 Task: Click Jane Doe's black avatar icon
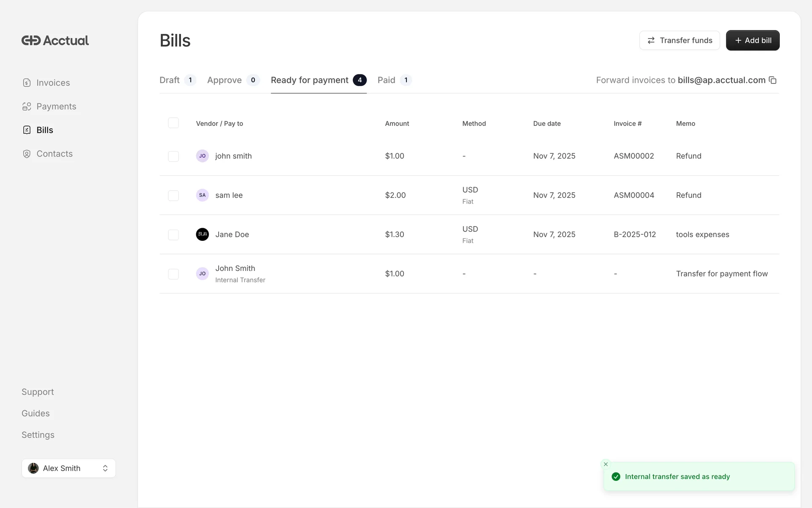202,235
